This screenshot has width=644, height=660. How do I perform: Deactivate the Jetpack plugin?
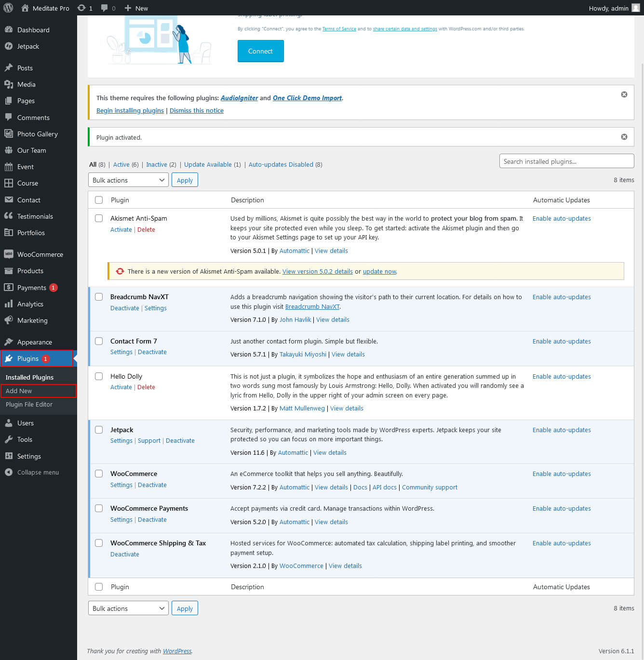pyautogui.click(x=180, y=440)
